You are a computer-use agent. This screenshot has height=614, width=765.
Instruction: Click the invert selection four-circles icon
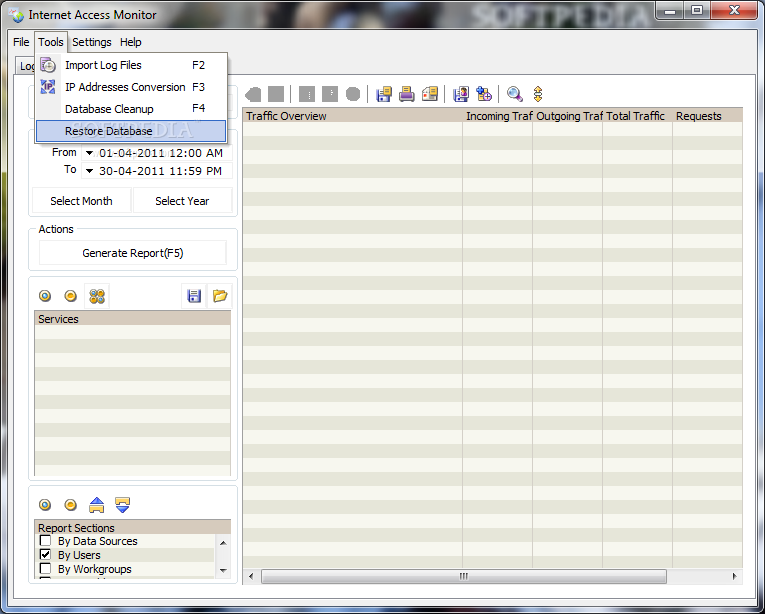coord(97,296)
